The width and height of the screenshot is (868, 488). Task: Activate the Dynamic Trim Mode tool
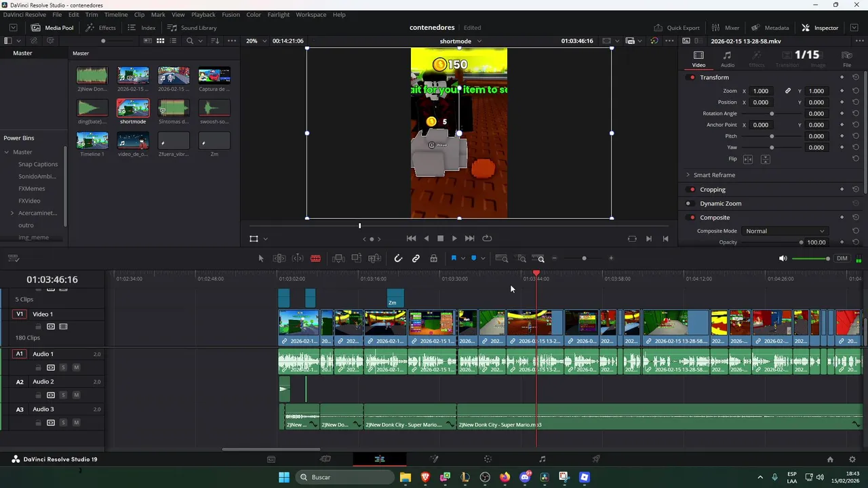(x=298, y=258)
